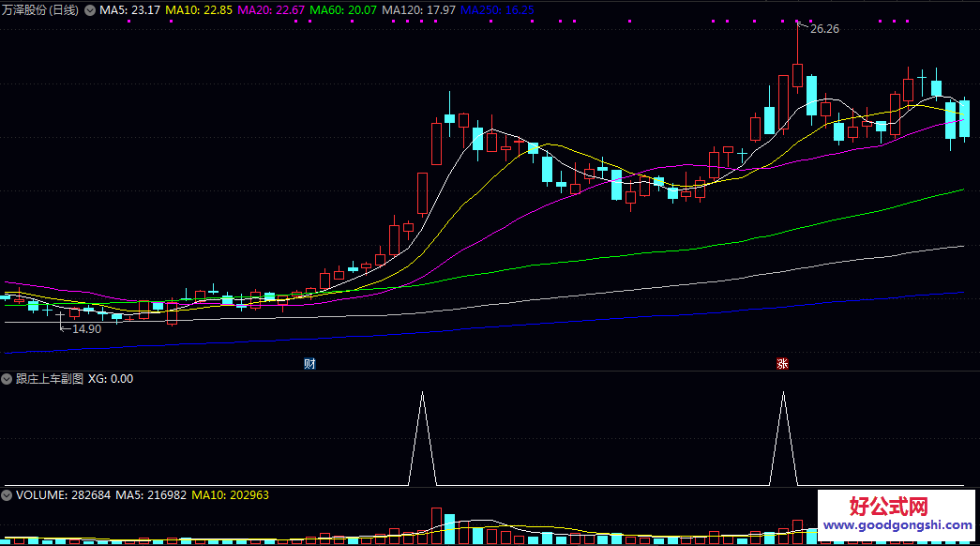Open 跟庄上车副图 indicator dropdown arrow
The image size is (980, 546).
pyautogui.click(x=7, y=379)
